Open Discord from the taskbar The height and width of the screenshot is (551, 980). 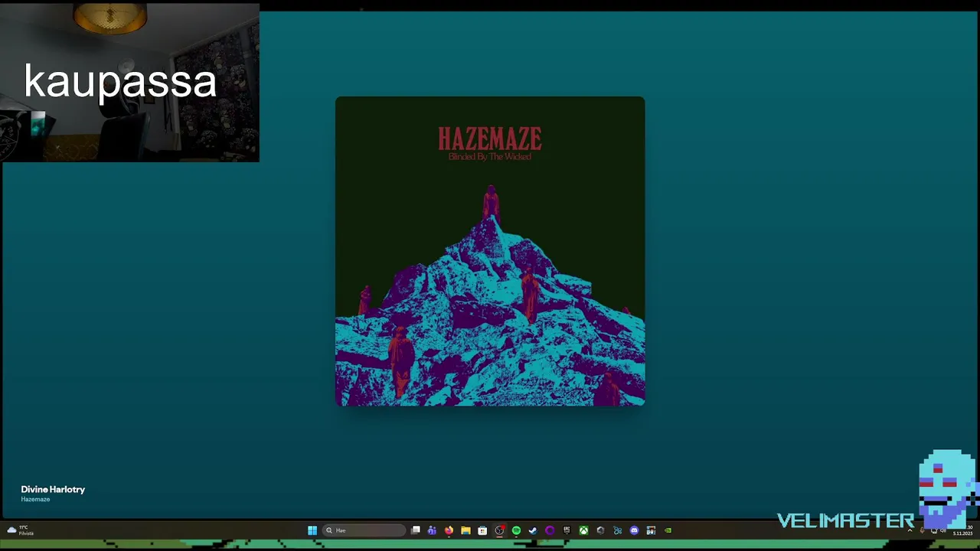(x=634, y=530)
